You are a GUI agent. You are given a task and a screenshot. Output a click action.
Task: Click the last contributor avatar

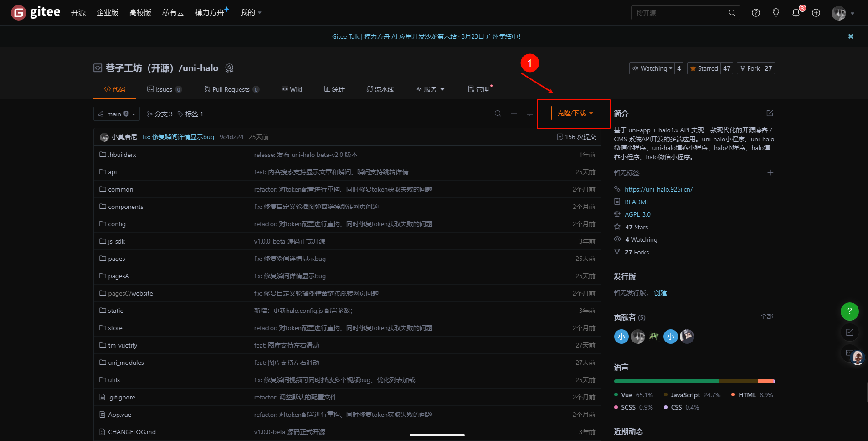(x=687, y=337)
